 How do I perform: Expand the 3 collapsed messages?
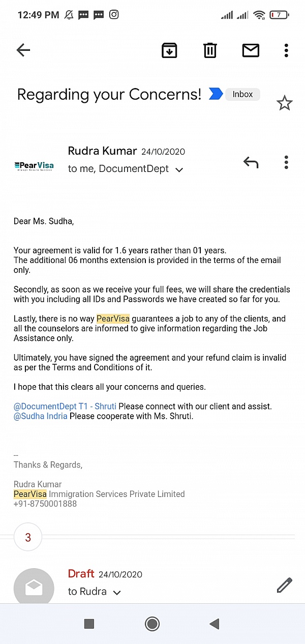28,537
